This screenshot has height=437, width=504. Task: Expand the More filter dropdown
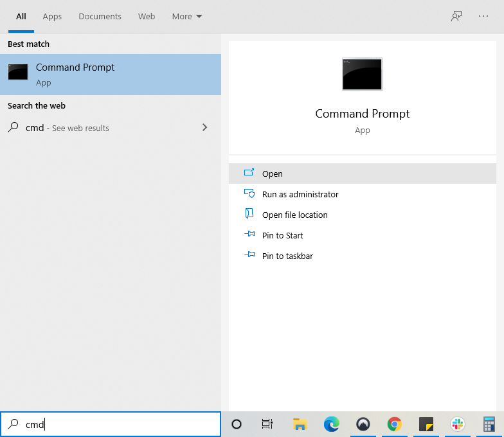tap(187, 17)
